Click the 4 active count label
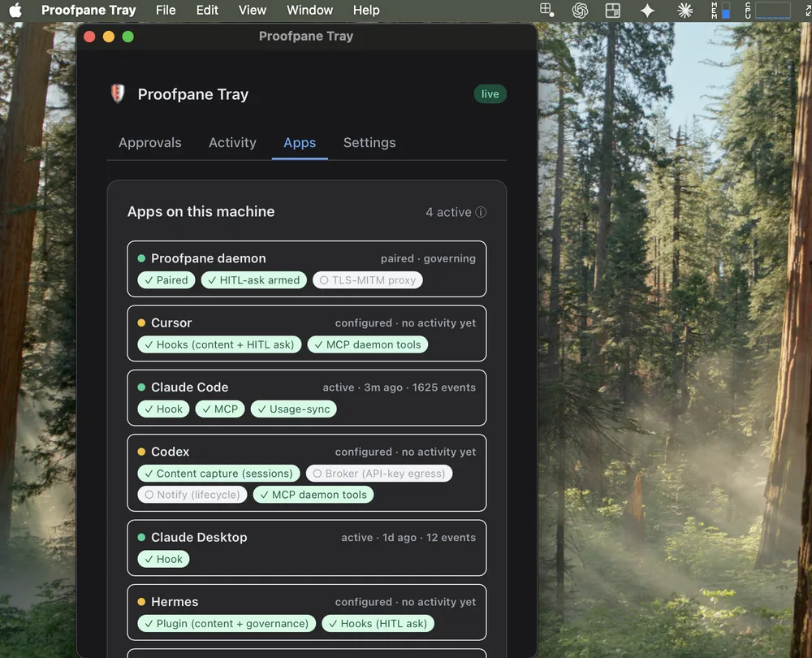The image size is (812, 658). click(x=448, y=212)
